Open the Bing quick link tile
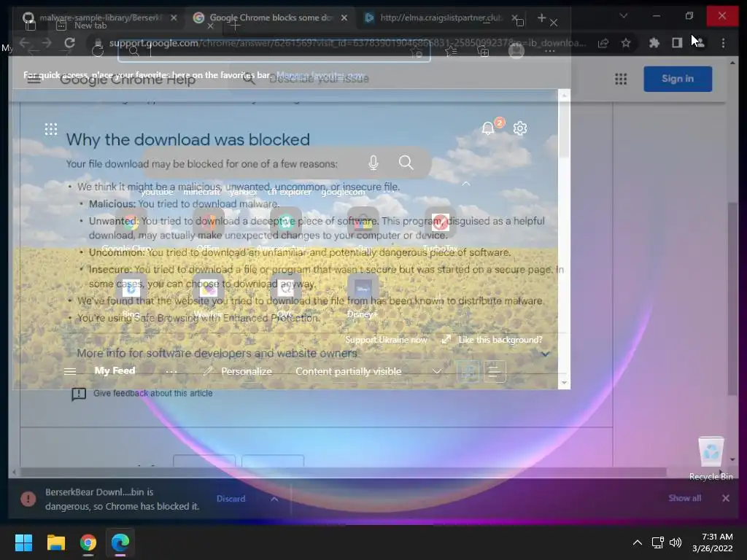The width and height of the screenshot is (747, 560). tap(131, 289)
